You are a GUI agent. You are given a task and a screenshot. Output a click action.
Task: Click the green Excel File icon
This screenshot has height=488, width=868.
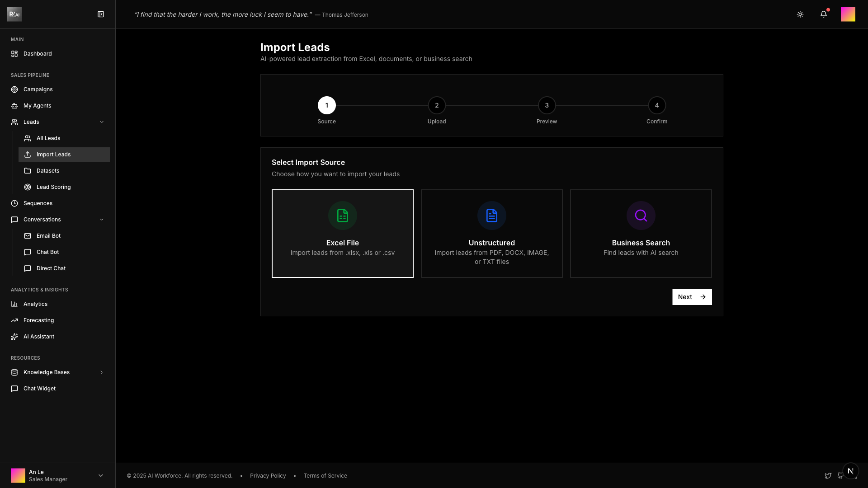click(x=342, y=216)
